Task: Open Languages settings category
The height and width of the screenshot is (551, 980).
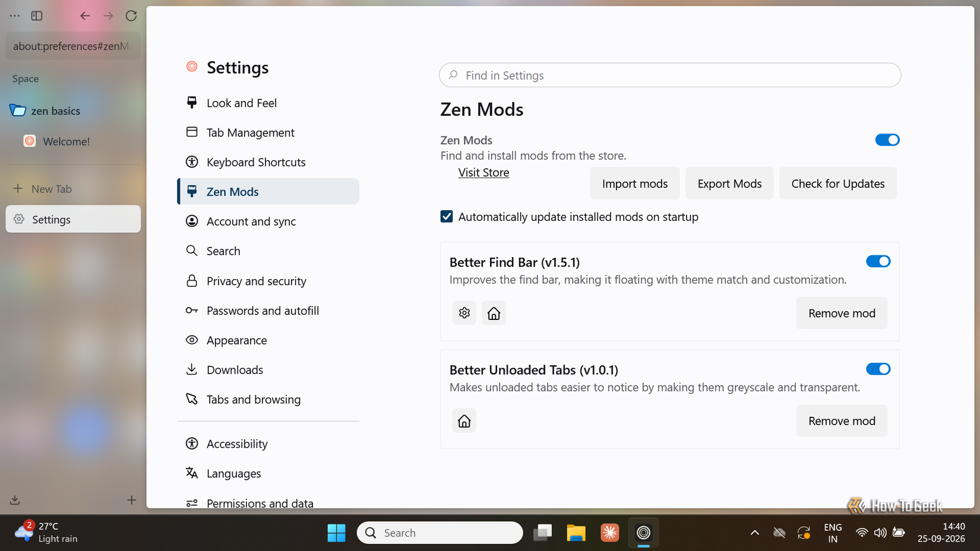Action: click(x=268, y=473)
